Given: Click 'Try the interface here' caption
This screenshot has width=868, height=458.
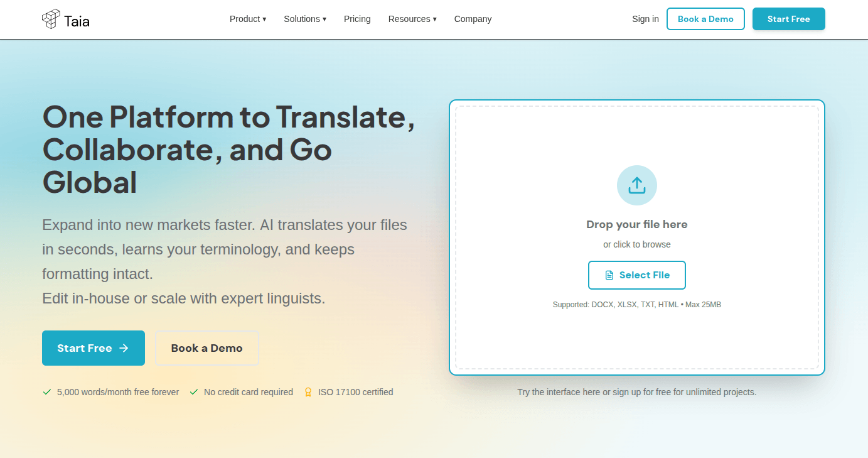Looking at the screenshot, I should (637, 392).
